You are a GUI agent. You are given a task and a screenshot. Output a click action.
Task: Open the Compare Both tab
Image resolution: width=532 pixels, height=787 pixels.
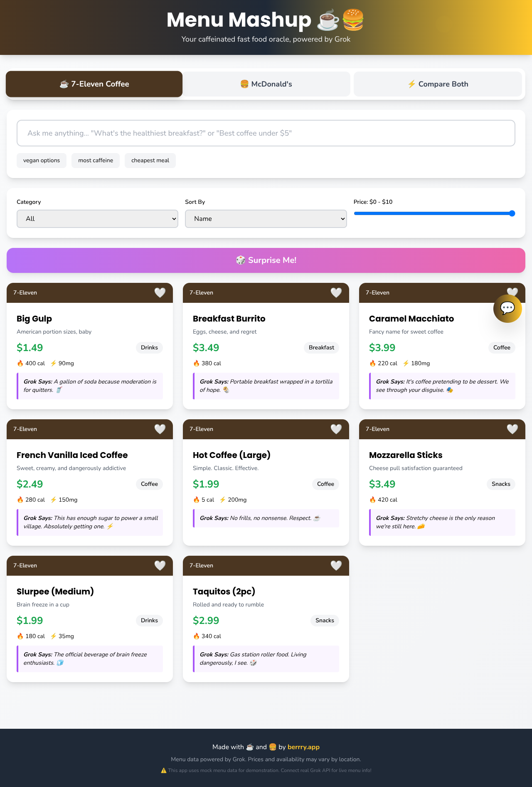point(438,84)
